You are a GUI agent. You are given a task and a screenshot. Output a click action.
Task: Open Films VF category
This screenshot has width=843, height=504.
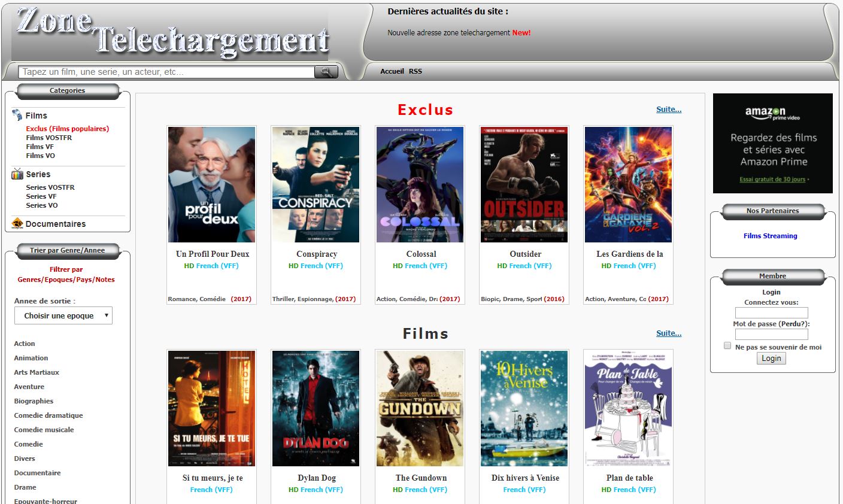(x=40, y=147)
